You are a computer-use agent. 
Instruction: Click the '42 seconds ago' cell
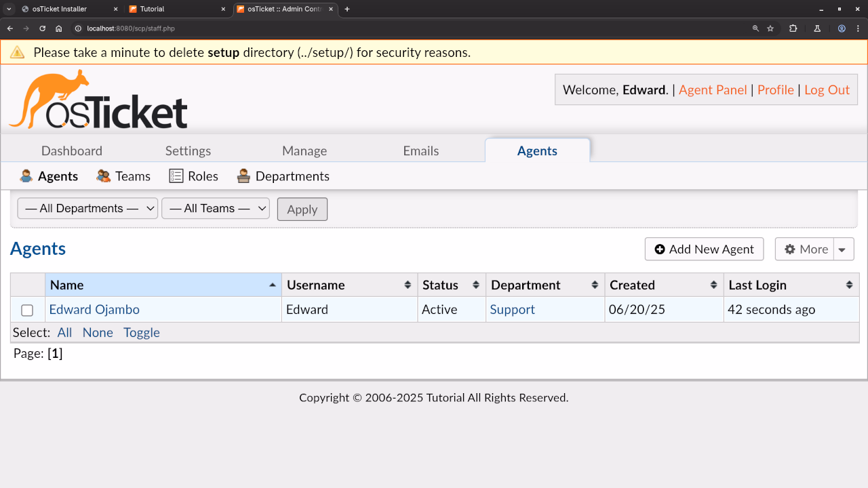click(x=791, y=310)
